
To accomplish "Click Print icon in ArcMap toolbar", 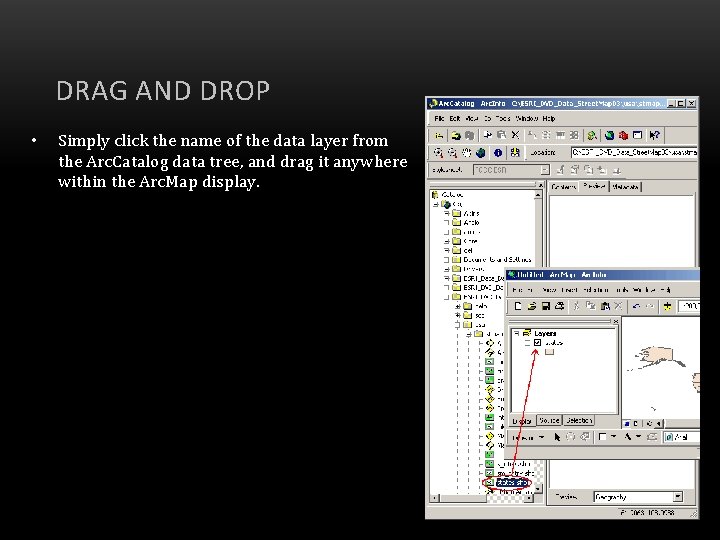I will click(559, 306).
